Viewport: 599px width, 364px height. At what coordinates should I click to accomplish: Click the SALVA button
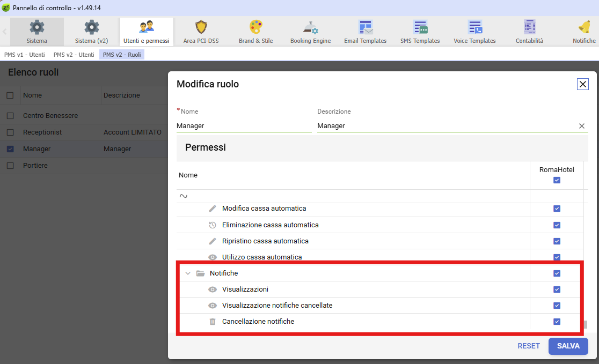(568, 346)
